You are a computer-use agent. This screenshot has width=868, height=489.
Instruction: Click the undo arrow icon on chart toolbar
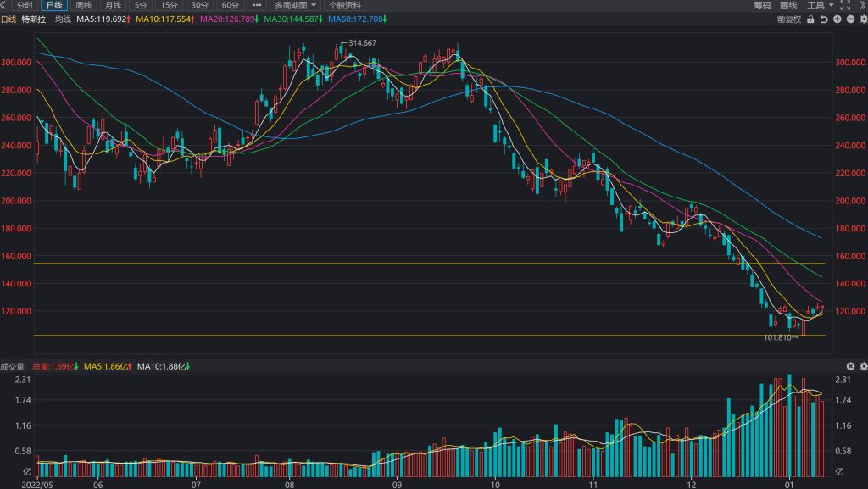coord(824,19)
